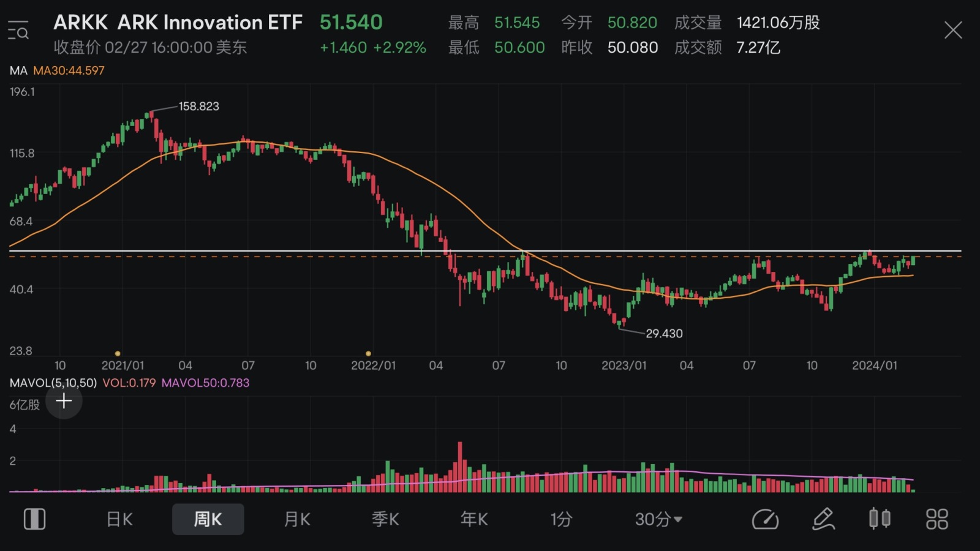This screenshot has height=551, width=980.
Task: Click the 29.430 lowest price label
Action: 664,334
